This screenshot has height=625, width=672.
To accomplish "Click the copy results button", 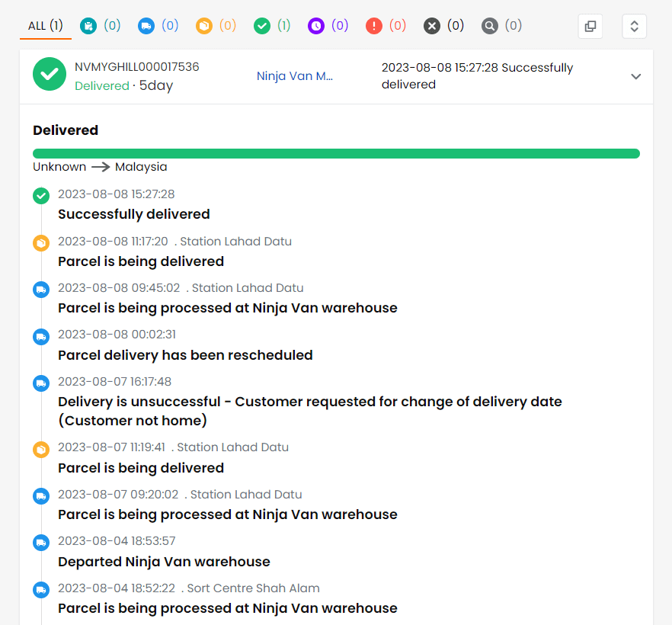I will pos(590,26).
